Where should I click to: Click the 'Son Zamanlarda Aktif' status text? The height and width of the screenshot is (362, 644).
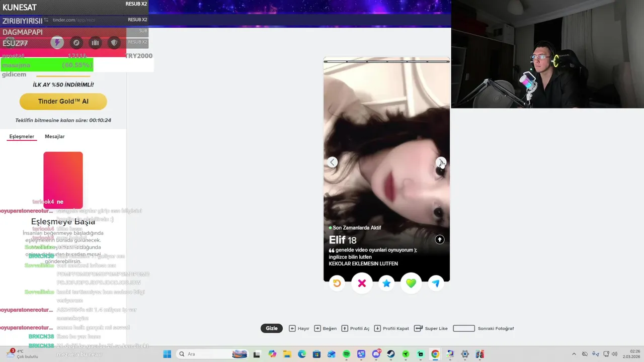[x=357, y=228]
